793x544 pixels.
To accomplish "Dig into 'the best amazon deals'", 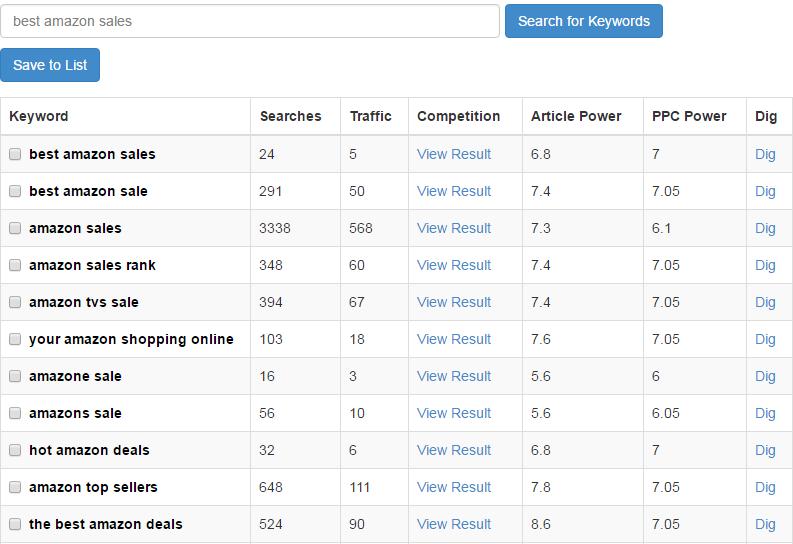I will point(765,524).
